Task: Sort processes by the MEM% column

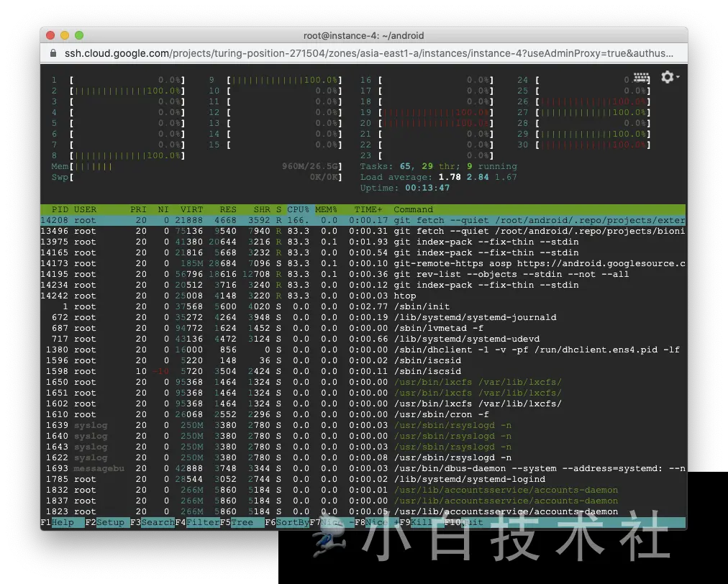Action: tap(325, 209)
